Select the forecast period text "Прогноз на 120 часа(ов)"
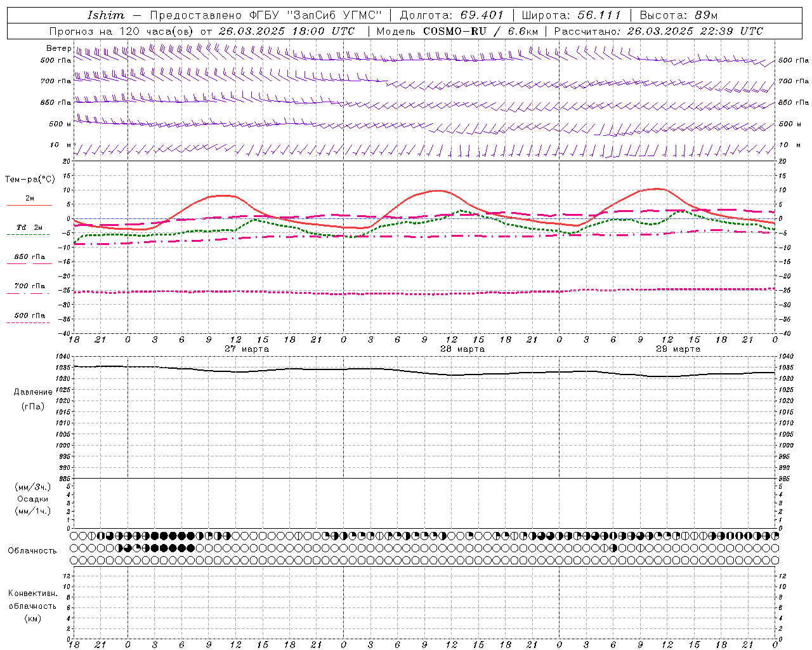The width and height of the screenshot is (812, 650). pyautogui.click(x=122, y=31)
